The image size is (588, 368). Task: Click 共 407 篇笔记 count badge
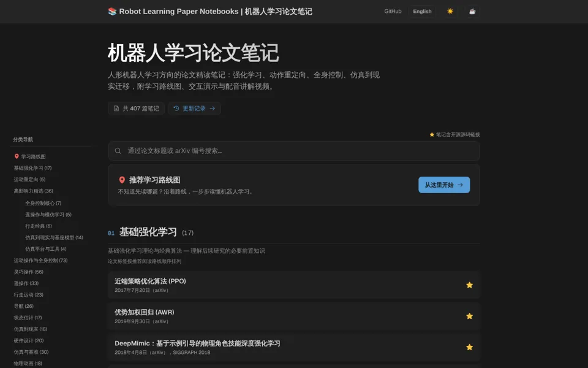[136, 109]
